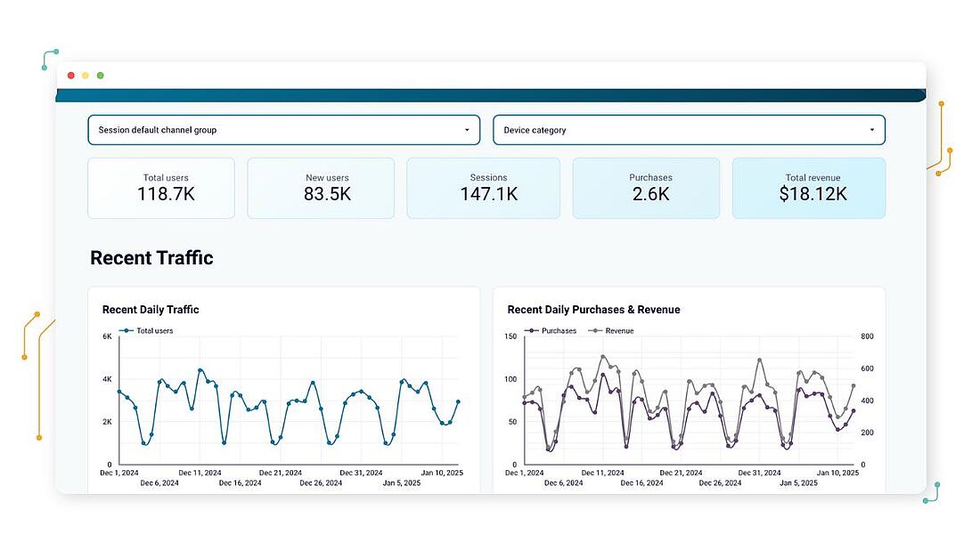This screenshot has width=980, height=551.
Task: Click the 200 axis label on revenue axis
Action: 868,433
